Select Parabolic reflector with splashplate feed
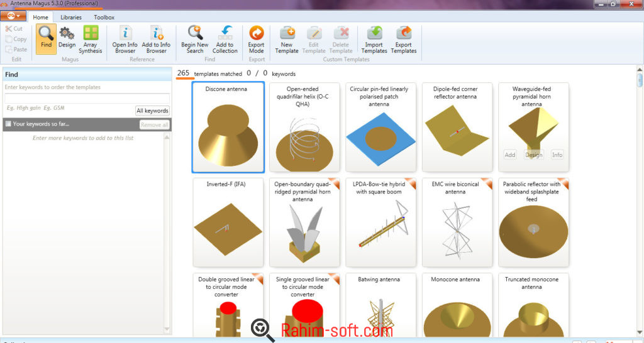The height and width of the screenshot is (343, 644). tap(533, 222)
